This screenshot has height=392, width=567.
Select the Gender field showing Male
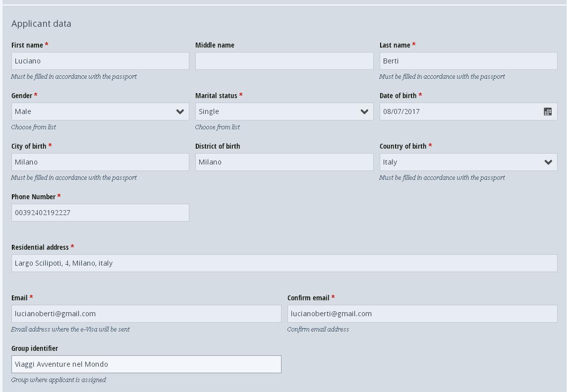coord(100,112)
